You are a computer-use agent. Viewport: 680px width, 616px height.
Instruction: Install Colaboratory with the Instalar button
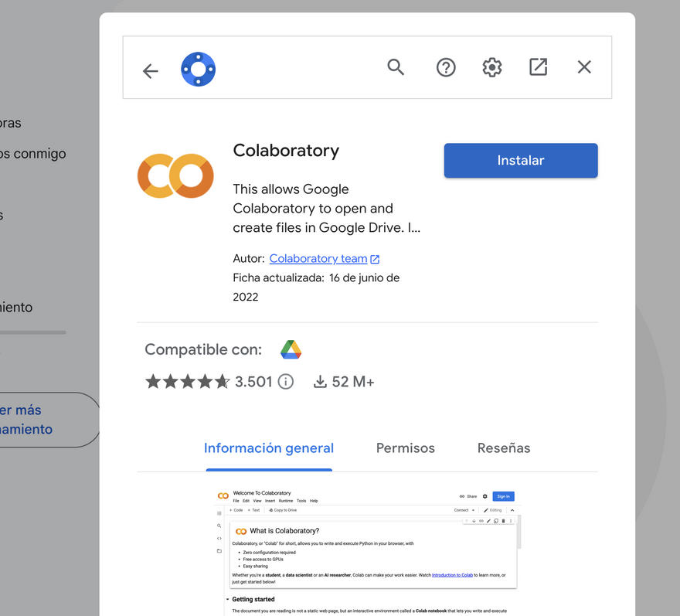pos(521,161)
